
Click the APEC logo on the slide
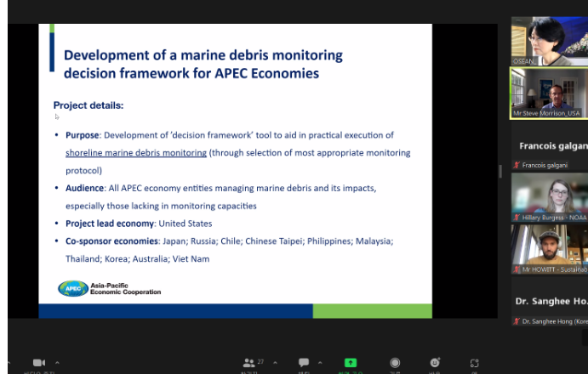(x=73, y=288)
